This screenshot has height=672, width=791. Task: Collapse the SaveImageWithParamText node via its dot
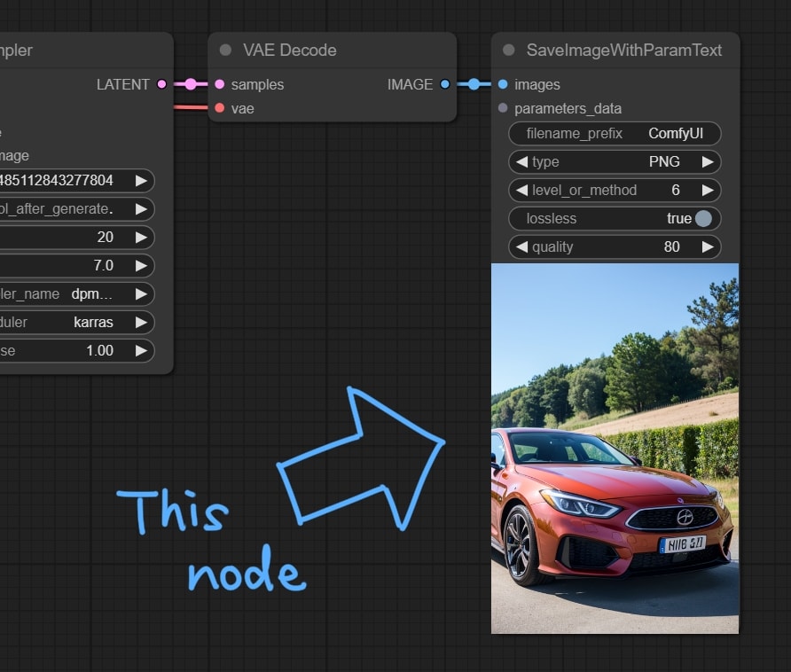coord(509,50)
